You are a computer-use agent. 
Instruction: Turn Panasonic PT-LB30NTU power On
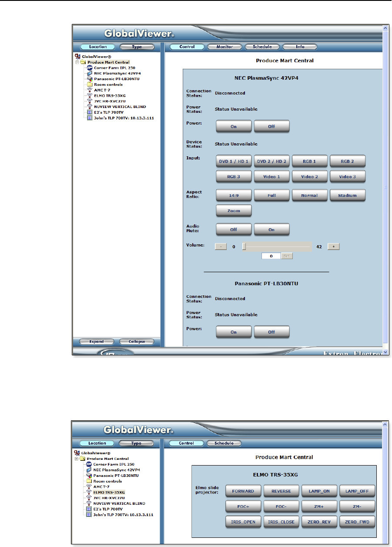click(234, 332)
